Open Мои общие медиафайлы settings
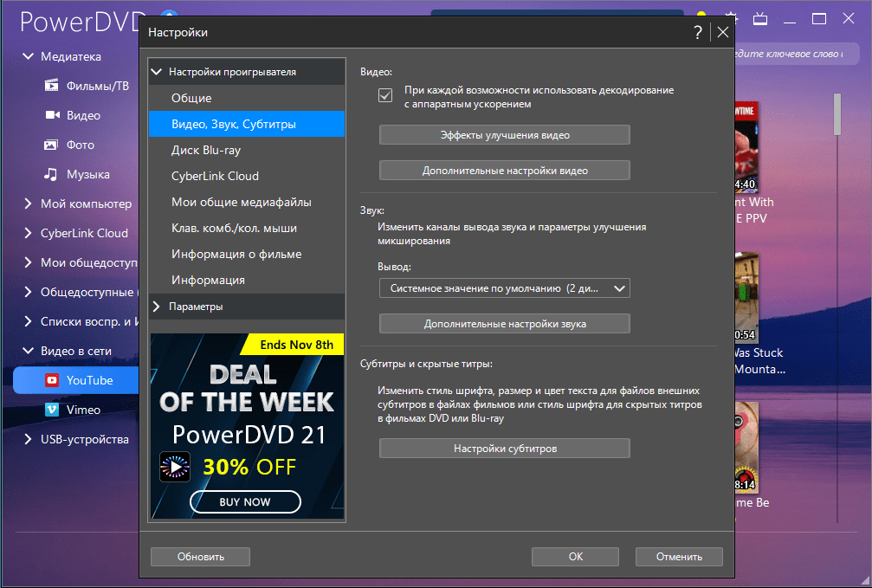872x588 pixels. pyautogui.click(x=247, y=202)
